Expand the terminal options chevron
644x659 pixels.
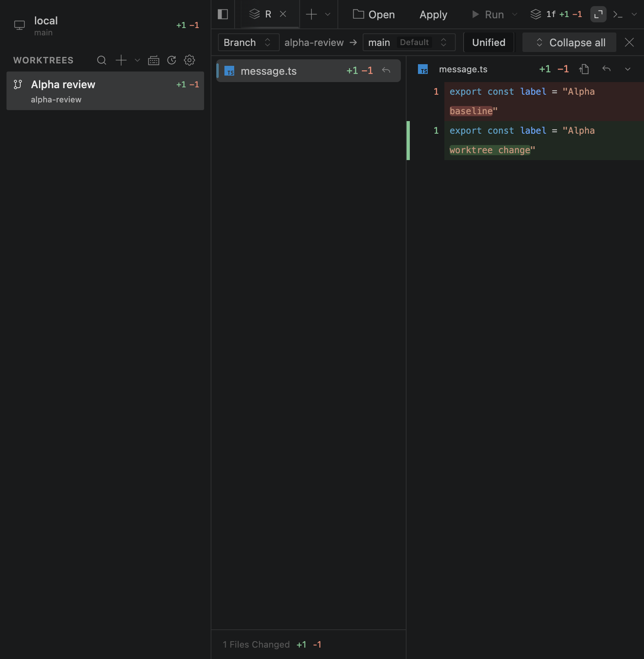[x=634, y=14]
